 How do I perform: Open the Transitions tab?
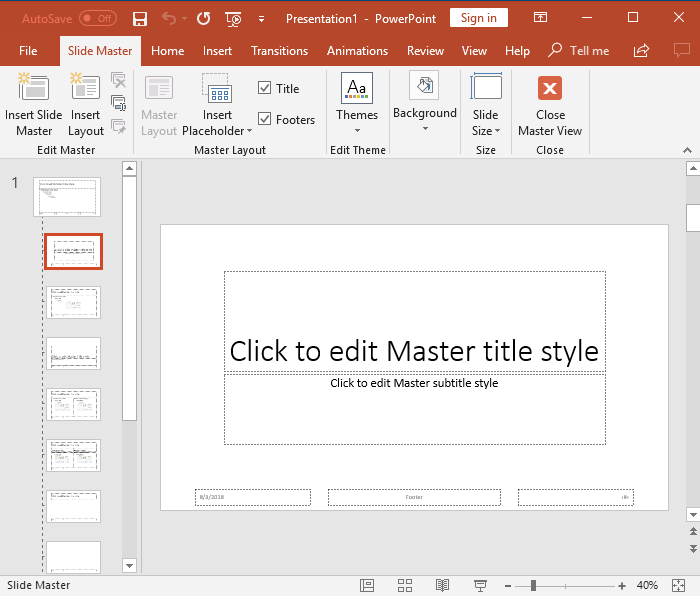tap(279, 51)
